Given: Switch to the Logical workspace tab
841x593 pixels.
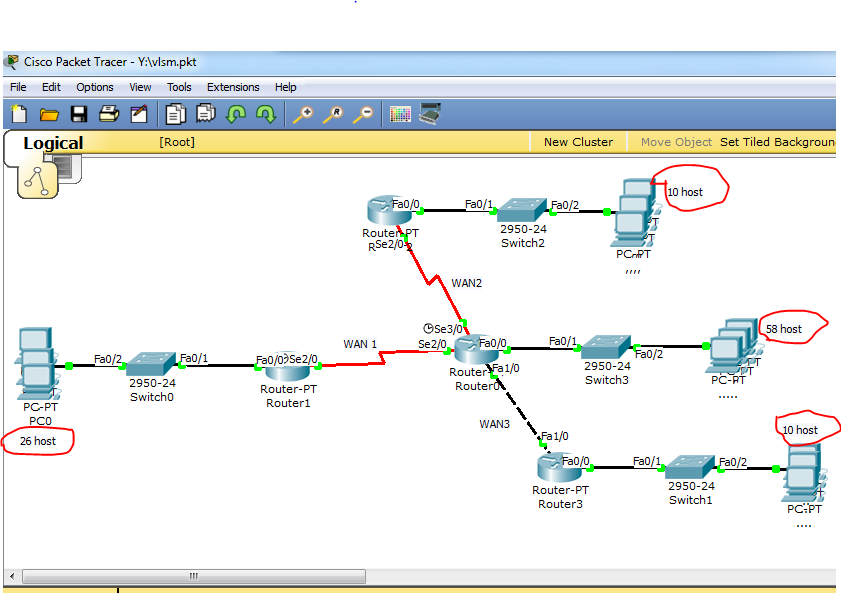Looking at the screenshot, I should [x=53, y=143].
